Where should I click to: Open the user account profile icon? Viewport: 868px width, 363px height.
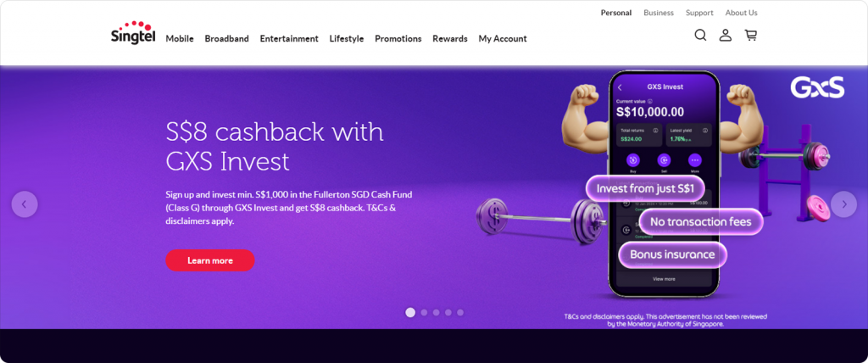pos(726,36)
